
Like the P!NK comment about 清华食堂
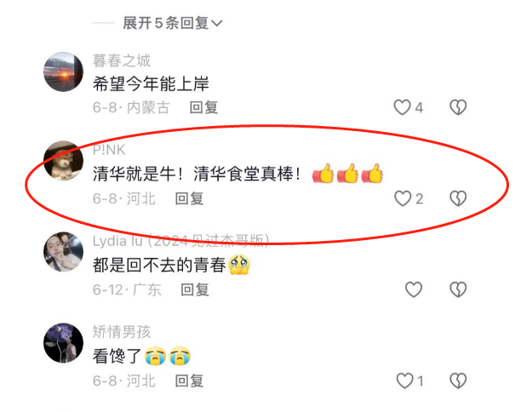click(x=403, y=198)
